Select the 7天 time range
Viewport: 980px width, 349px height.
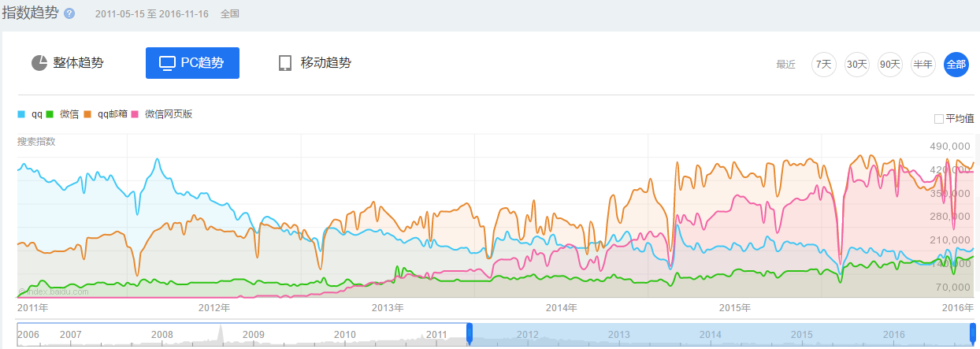(824, 65)
